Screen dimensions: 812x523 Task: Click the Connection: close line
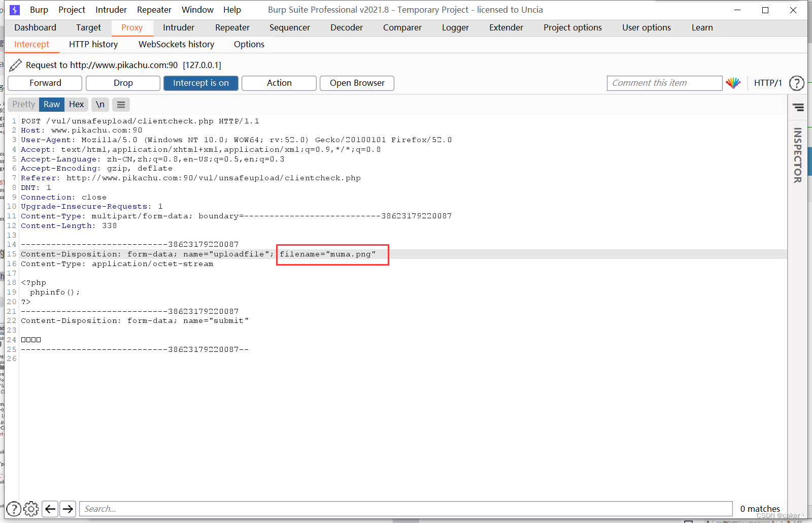click(64, 198)
